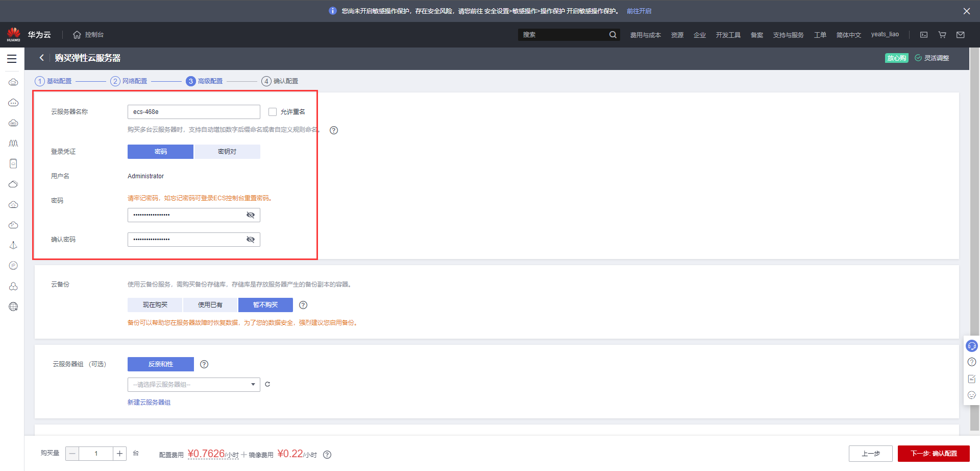
Task: Click the back arrow beside 购买弹性云服务器
Action: coord(42,58)
